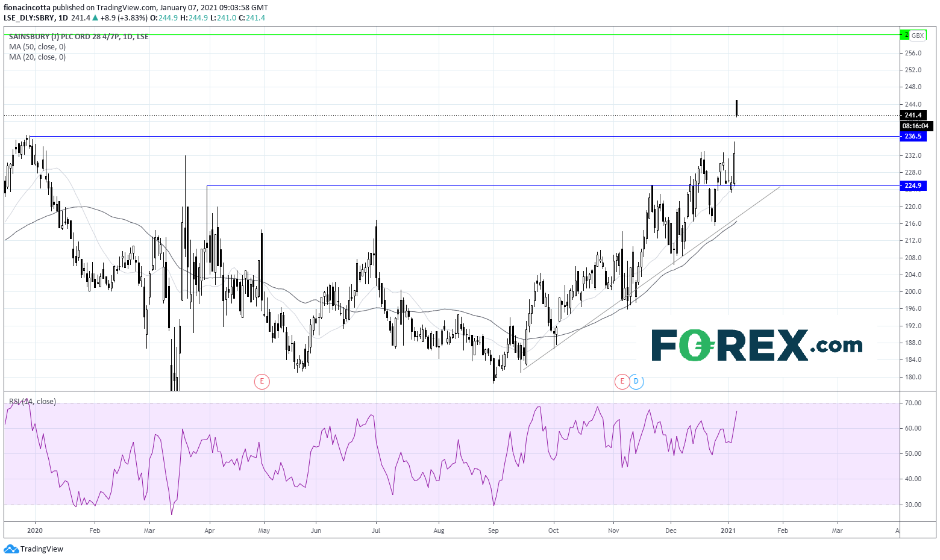This screenshot has width=940, height=560.
Task: Click the RSI (14, close) indicator label
Action: coord(33,402)
